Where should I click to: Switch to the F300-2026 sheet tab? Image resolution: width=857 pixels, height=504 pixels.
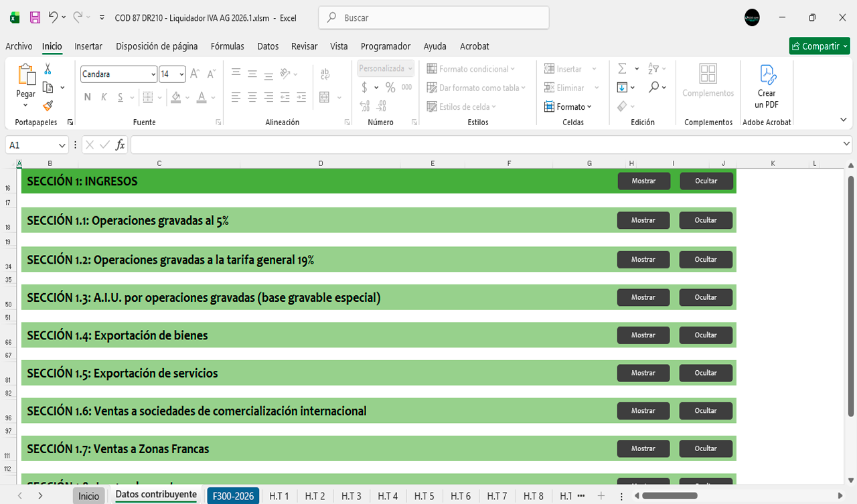pyautogui.click(x=233, y=496)
